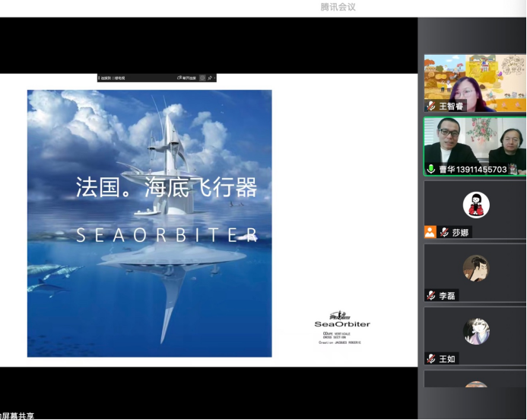
Task: Click the 王智睿 name label
Action: [x=451, y=107]
